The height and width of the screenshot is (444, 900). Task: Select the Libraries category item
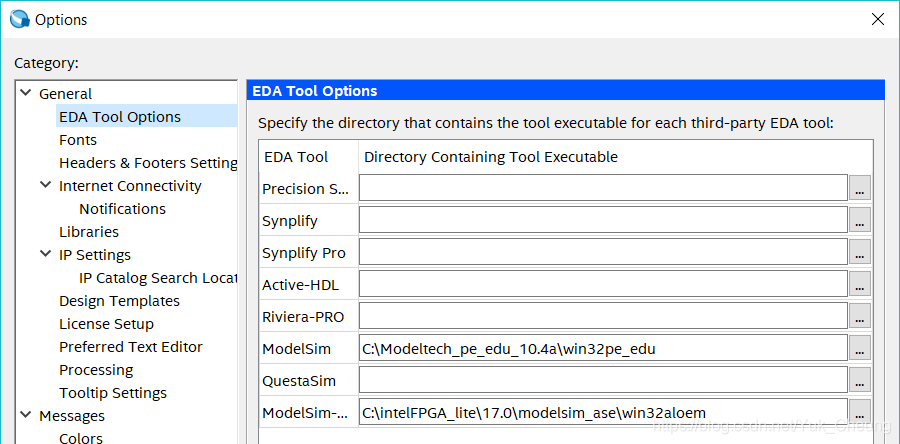[x=89, y=232]
